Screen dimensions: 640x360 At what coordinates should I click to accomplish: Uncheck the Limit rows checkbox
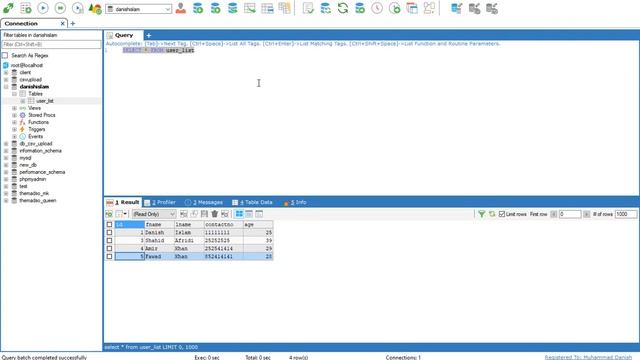pyautogui.click(x=502, y=214)
